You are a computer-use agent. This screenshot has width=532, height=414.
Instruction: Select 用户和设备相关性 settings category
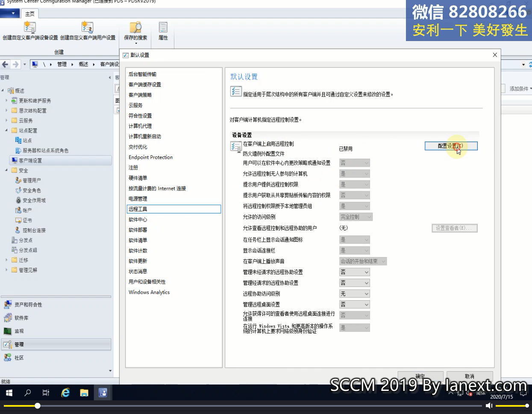click(x=147, y=282)
